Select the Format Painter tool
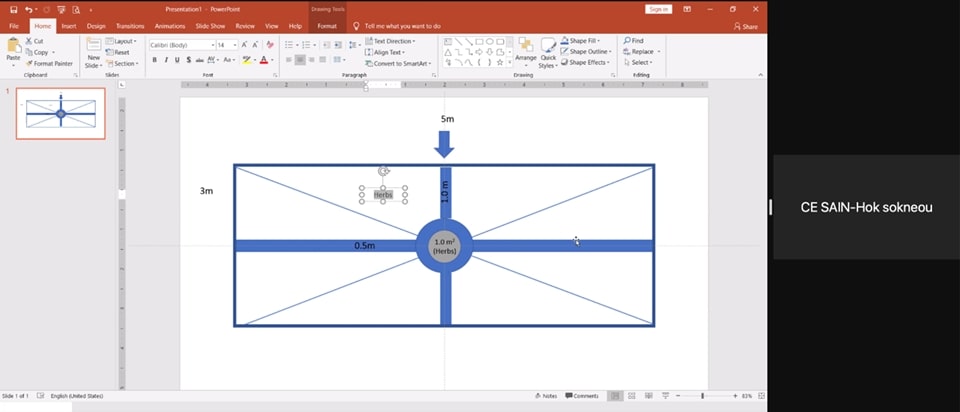 (50, 63)
